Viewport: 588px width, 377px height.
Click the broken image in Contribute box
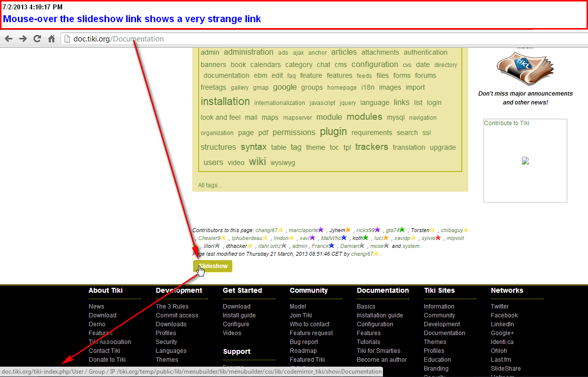pos(525,161)
